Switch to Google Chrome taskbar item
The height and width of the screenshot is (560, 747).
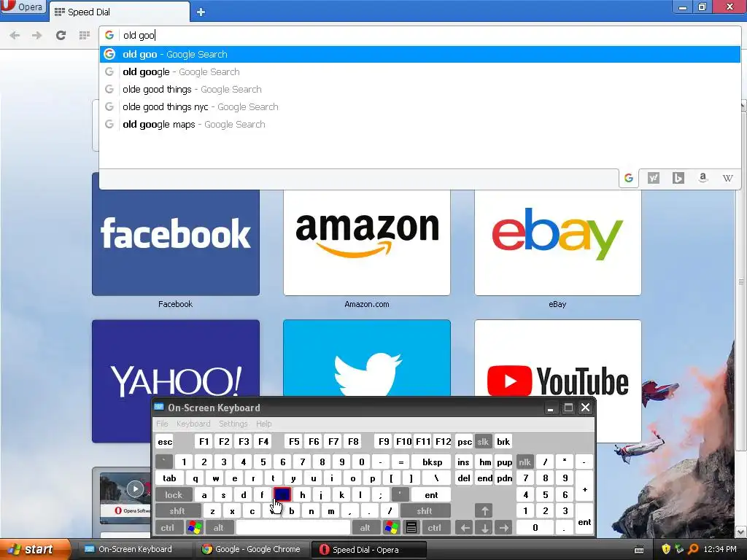[x=252, y=550]
